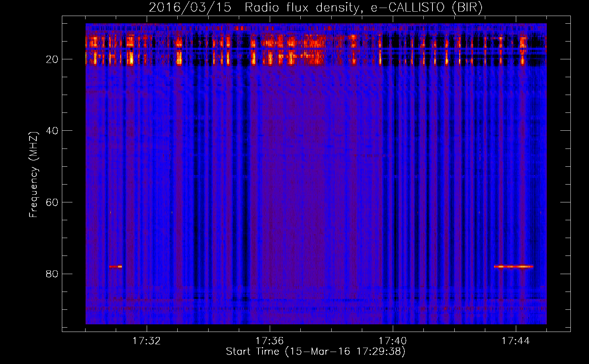Click the plot title '2016/03/15 Radio flux density, e-CALLISTO (BIR)'
Image resolution: width=589 pixels, height=364 pixels.
coord(316,8)
